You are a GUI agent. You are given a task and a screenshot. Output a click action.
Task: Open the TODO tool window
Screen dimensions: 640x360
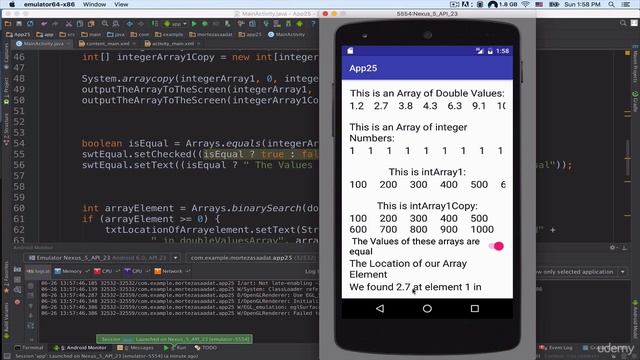(206, 348)
